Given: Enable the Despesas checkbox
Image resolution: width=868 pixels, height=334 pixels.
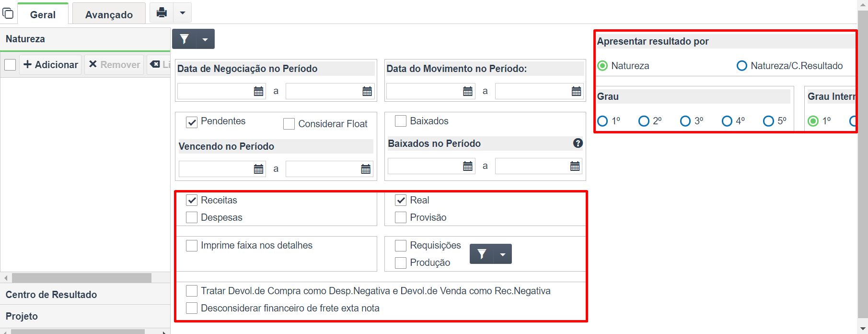Looking at the screenshot, I should [x=192, y=217].
